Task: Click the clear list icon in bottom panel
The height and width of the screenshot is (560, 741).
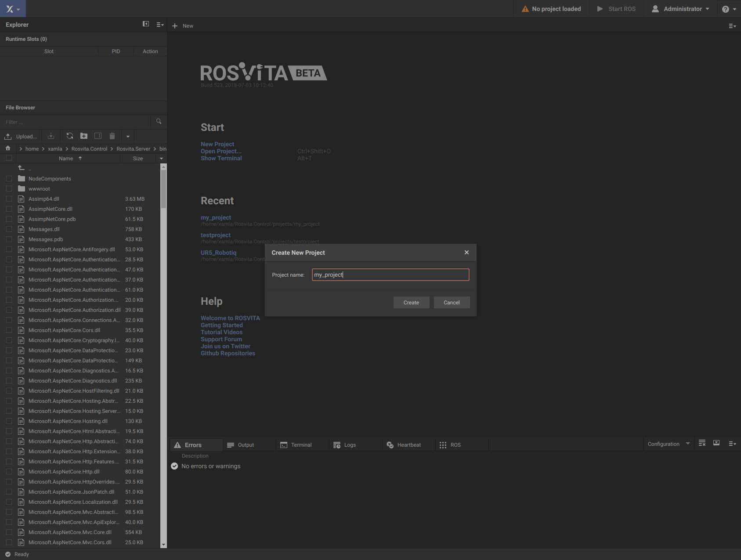Action: (x=702, y=443)
